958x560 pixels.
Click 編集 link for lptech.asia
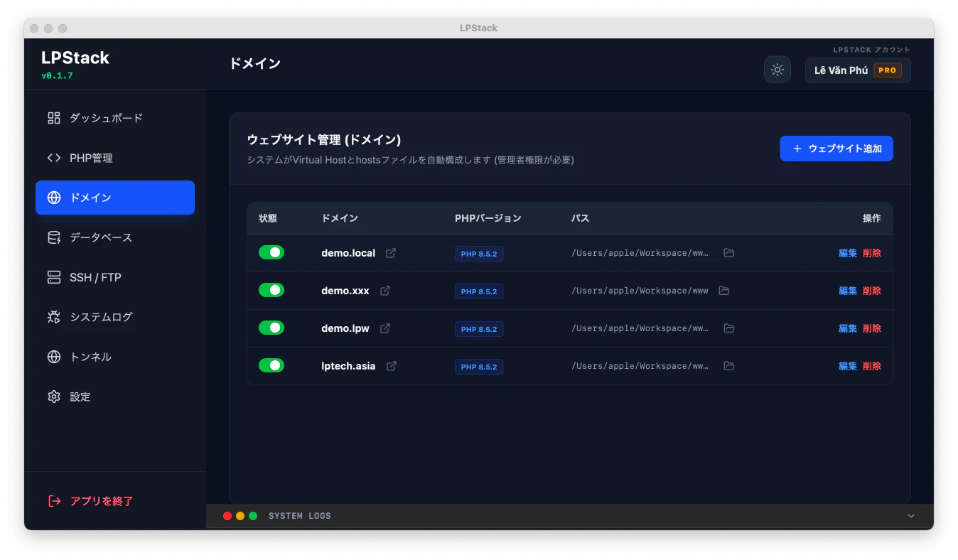(x=848, y=365)
